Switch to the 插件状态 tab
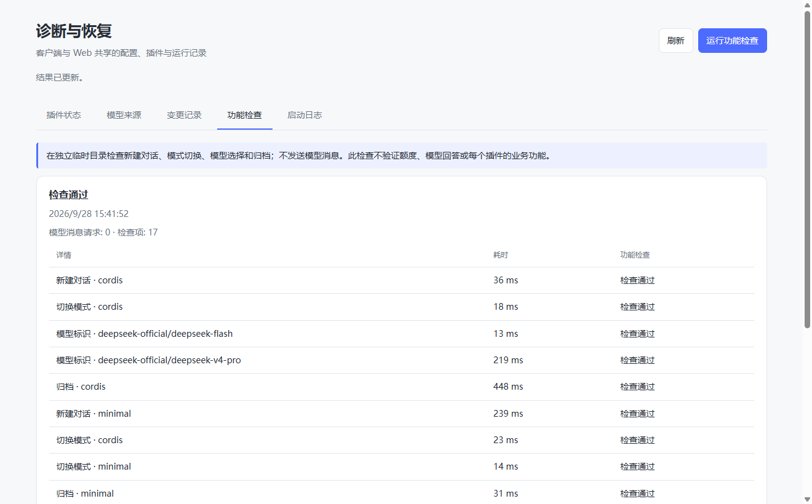 [x=64, y=115]
